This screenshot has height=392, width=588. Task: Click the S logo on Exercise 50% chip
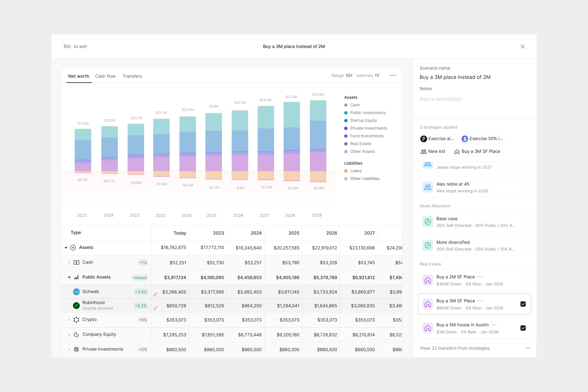click(465, 139)
